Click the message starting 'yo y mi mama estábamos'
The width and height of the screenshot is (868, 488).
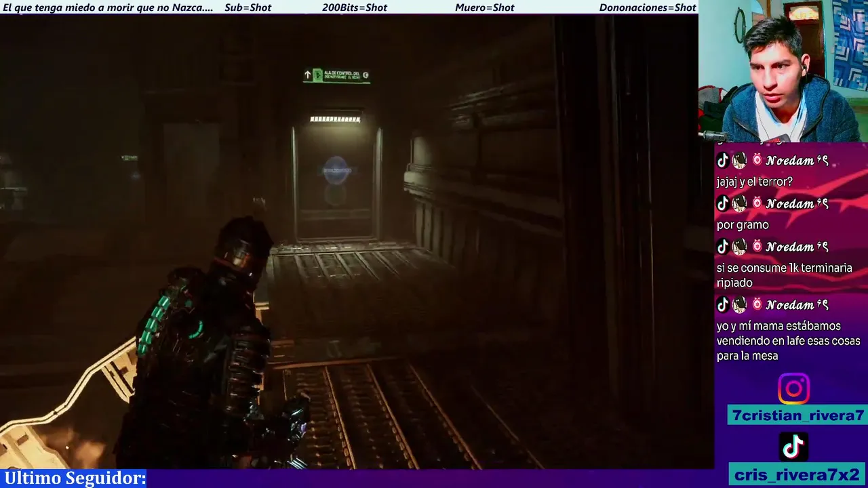[x=788, y=341]
